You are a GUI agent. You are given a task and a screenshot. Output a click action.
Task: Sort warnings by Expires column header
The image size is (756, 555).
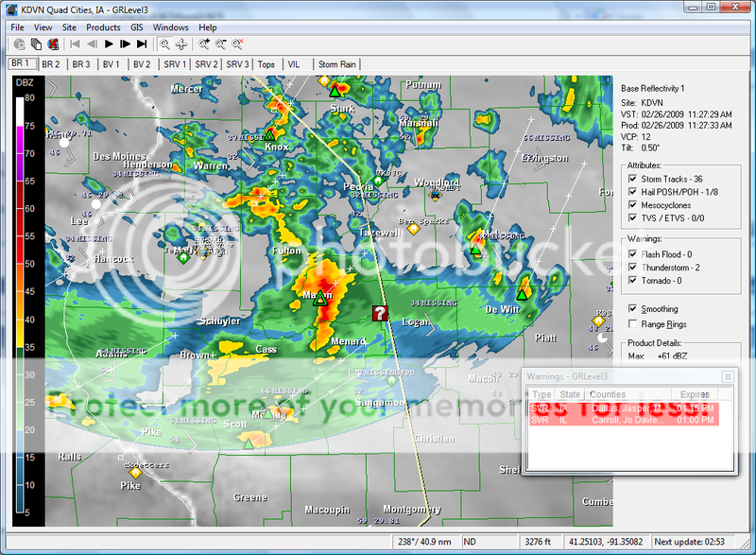click(695, 394)
